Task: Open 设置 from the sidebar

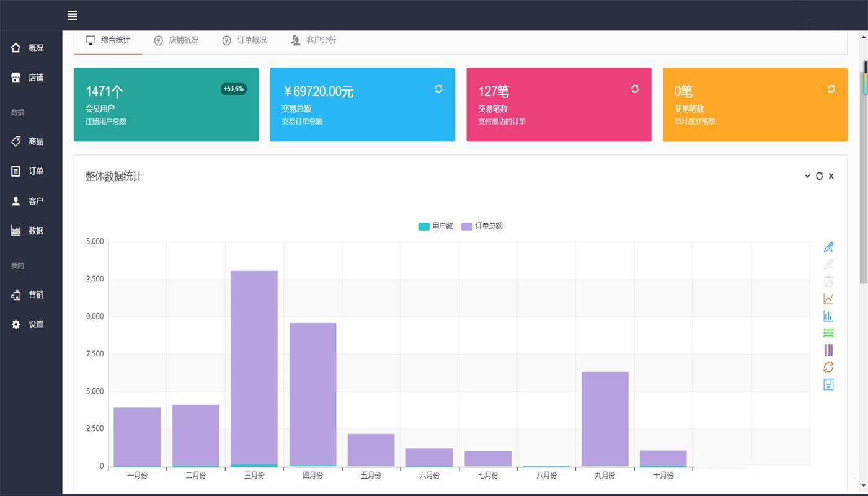Action: click(x=29, y=324)
